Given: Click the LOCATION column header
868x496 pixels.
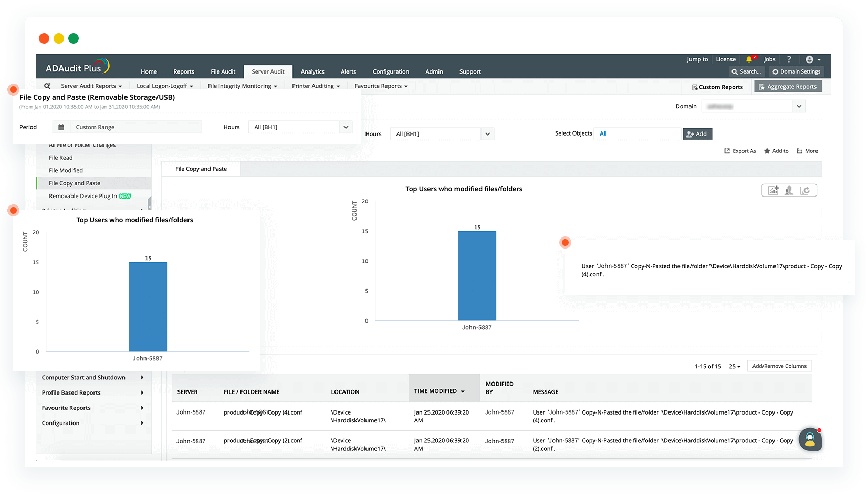Looking at the screenshot, I should [x=345, y=392].
